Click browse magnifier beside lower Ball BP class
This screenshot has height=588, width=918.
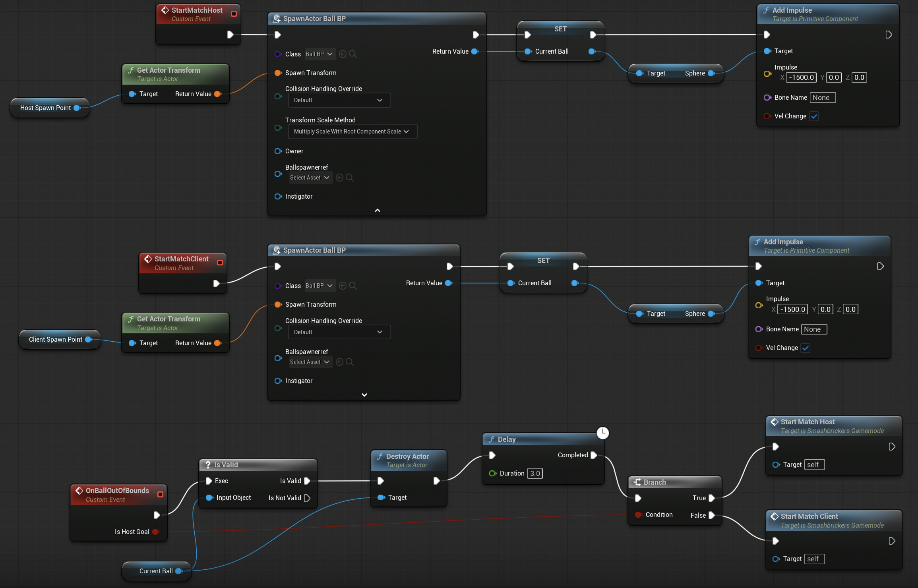352,286
